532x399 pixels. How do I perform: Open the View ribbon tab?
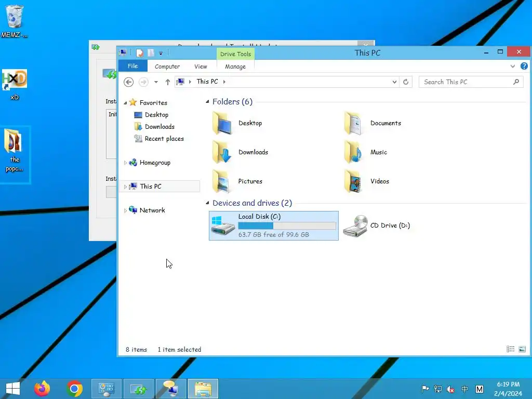coord(201,66)
